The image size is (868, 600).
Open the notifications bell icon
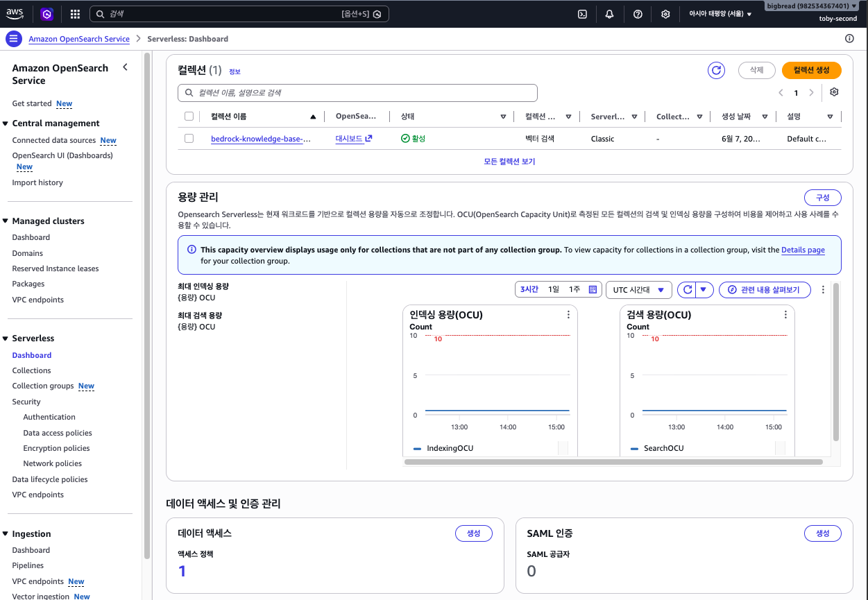coord(609,14)
